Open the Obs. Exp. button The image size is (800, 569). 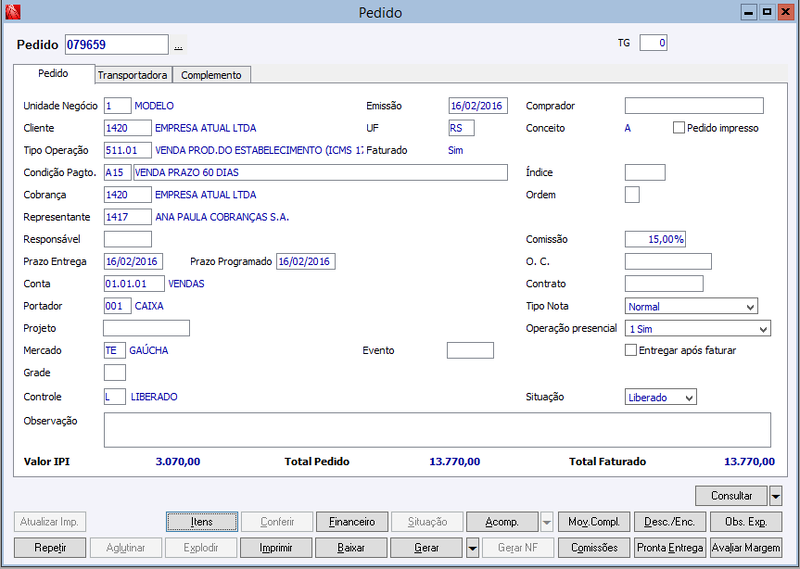[x=746, y=522]
